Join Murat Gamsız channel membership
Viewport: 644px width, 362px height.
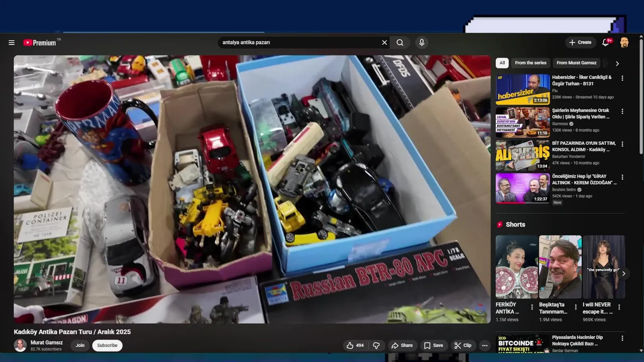coord(80,345)
